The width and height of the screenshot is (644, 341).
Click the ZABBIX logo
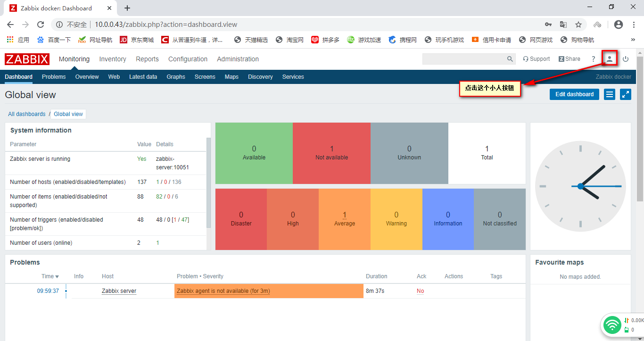pos(27,59)
